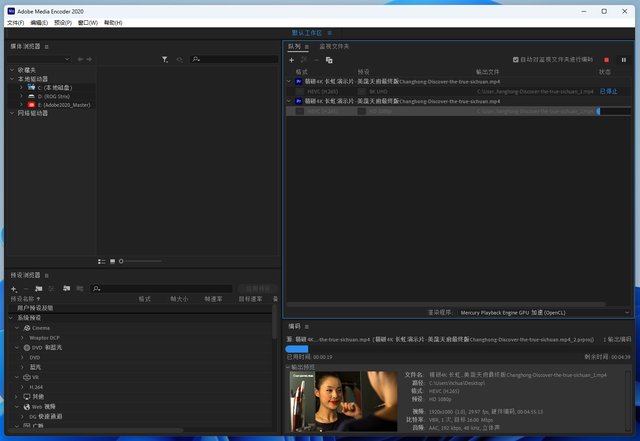Click the eye icon in media browser toolbar

[179, 60]
